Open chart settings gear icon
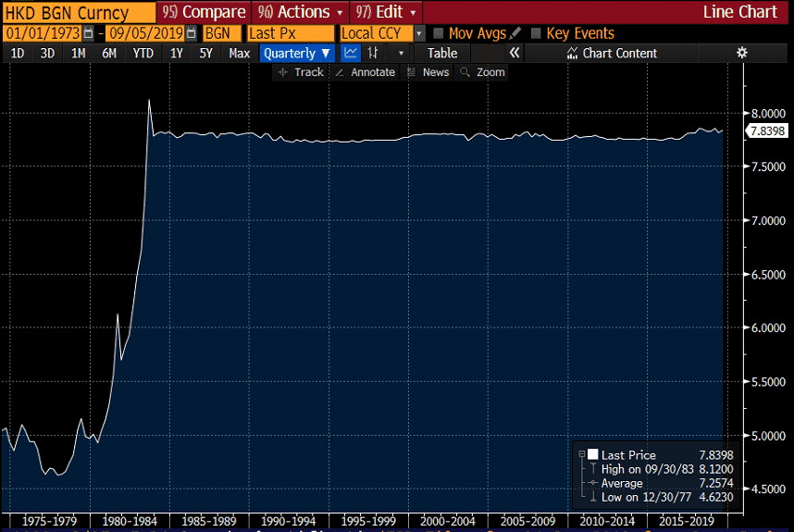The image size is (794, 532). tap(741, 54)
